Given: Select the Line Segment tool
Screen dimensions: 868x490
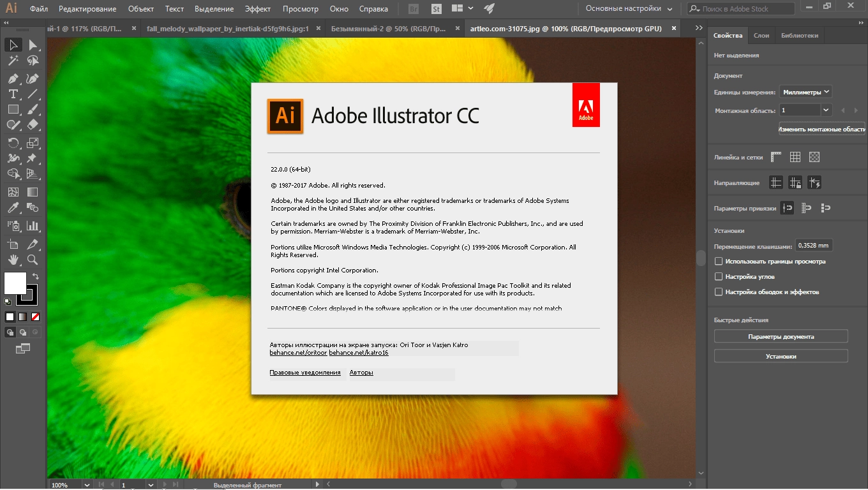Looking at the screenshot, I should 33,94.
